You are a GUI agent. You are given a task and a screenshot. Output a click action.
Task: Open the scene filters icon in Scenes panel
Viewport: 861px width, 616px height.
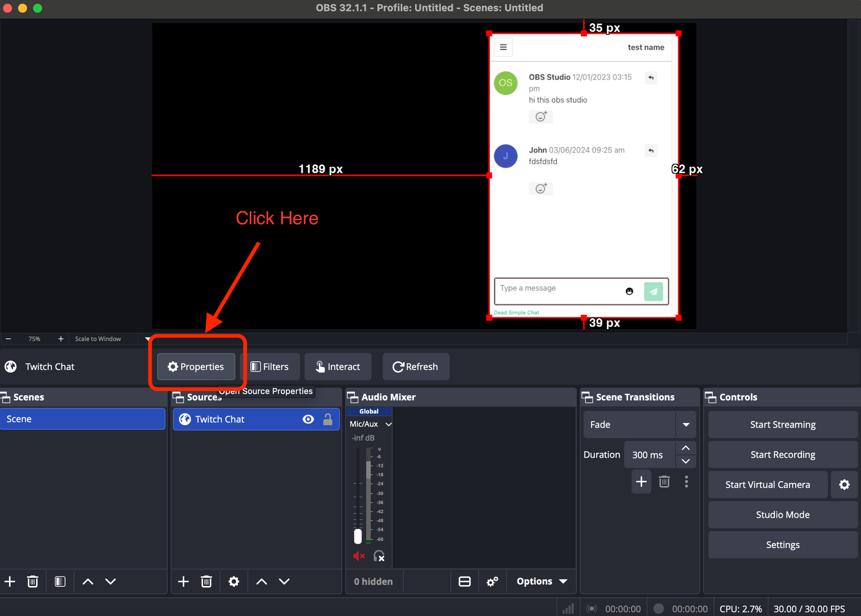click(60, 582)
